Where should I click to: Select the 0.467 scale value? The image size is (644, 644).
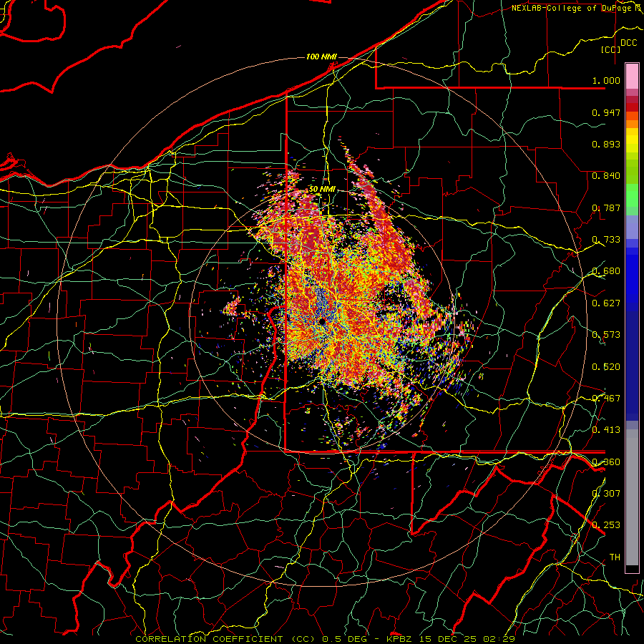coord(606,399)
